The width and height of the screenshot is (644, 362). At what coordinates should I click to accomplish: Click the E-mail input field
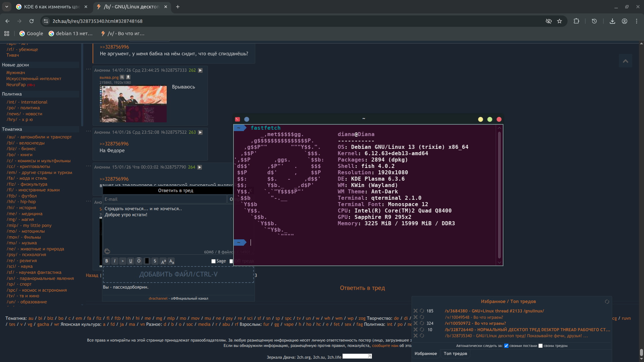click(x=164, y=199)
